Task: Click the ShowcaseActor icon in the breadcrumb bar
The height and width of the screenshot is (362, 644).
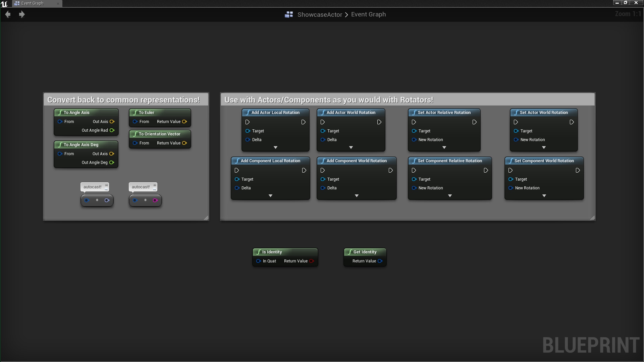Action: pos(289,14)
